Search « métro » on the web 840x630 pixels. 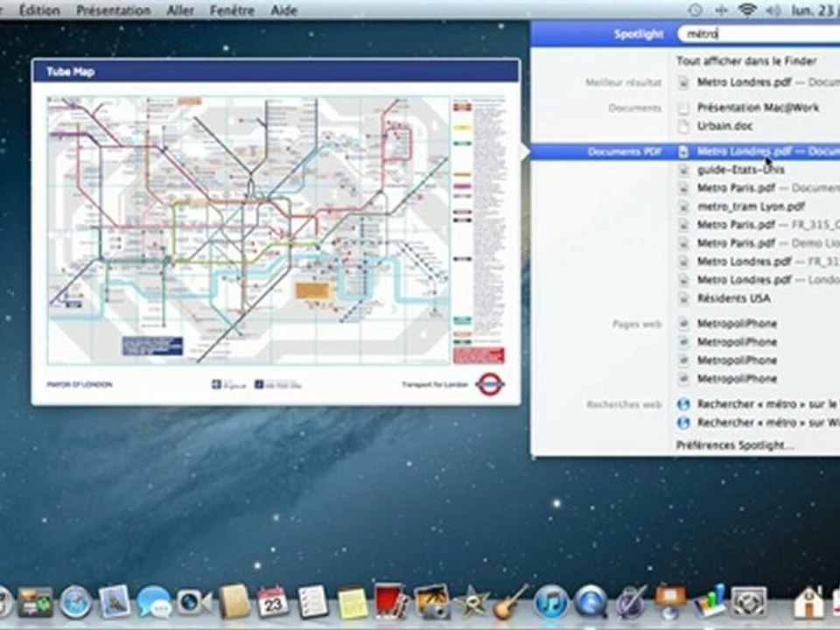click(x=759, y=404)
